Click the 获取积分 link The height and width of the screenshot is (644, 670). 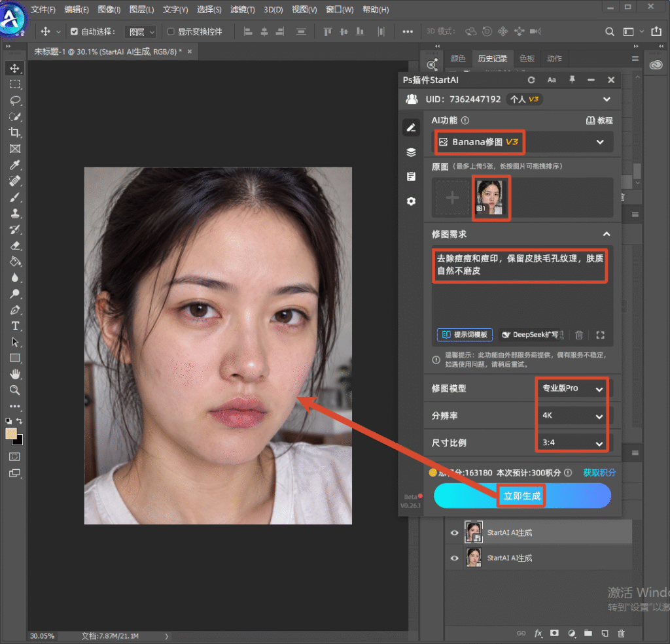[599, 473]
